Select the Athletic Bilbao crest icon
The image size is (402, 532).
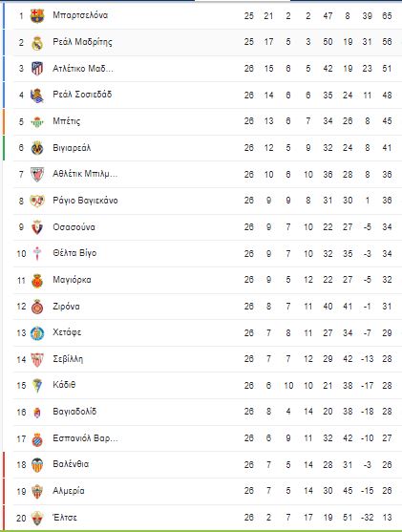click(x=37, y=175)
